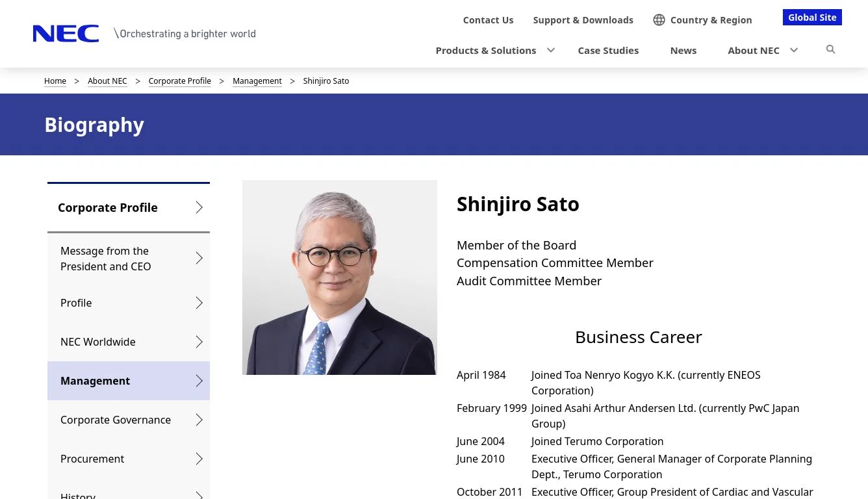Click the arrow in the Management row

click(x=199, y=381)
